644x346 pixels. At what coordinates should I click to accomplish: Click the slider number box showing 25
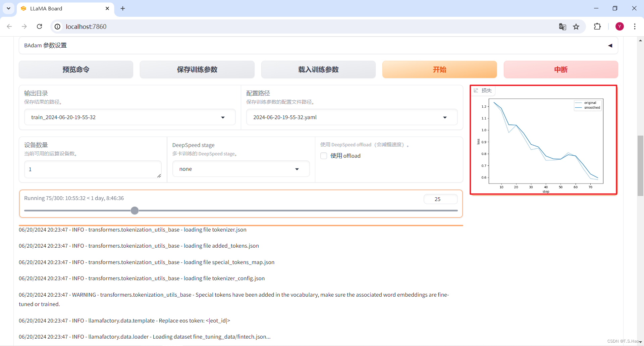(x=440, y=199)
